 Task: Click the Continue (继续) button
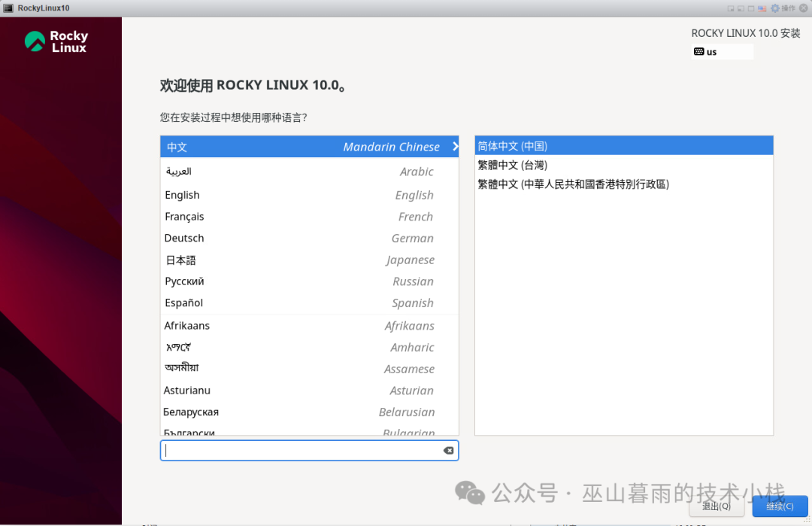coord(780,506)
